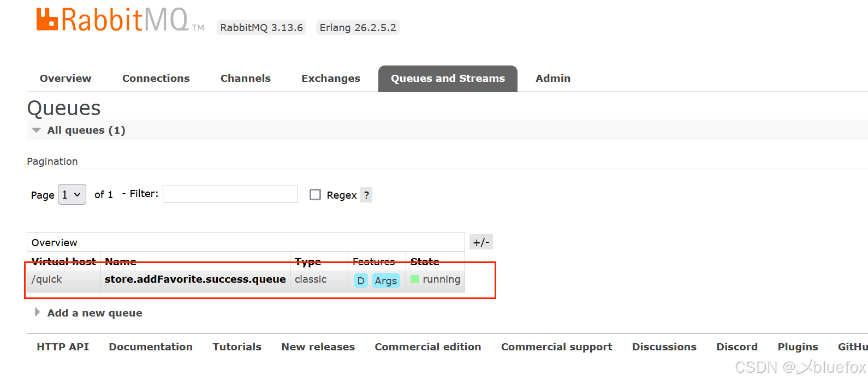Open the Admin tab
Image resolution: width=868 pixels, height=382 pixels.
click(553, 78)
